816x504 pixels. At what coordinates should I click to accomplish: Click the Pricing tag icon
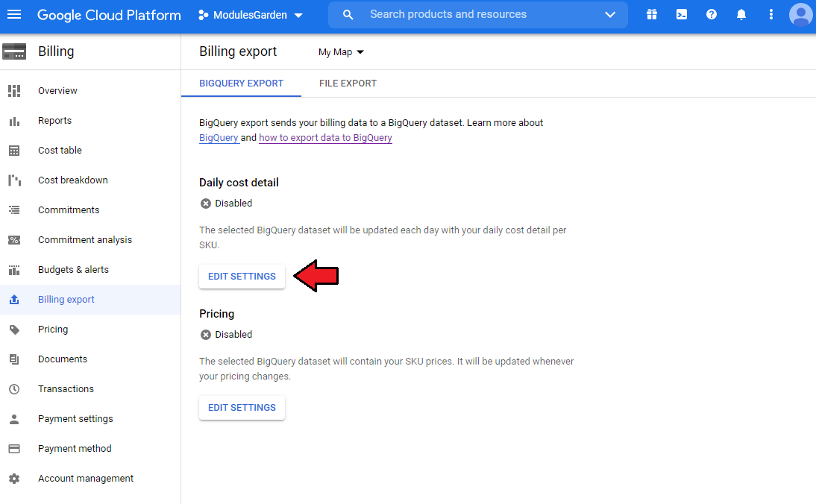[14, 330]
